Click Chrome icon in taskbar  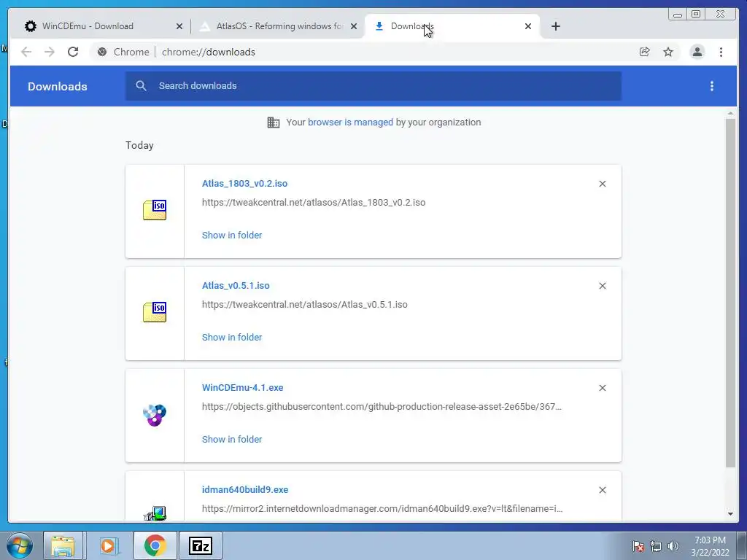(155, 545)
